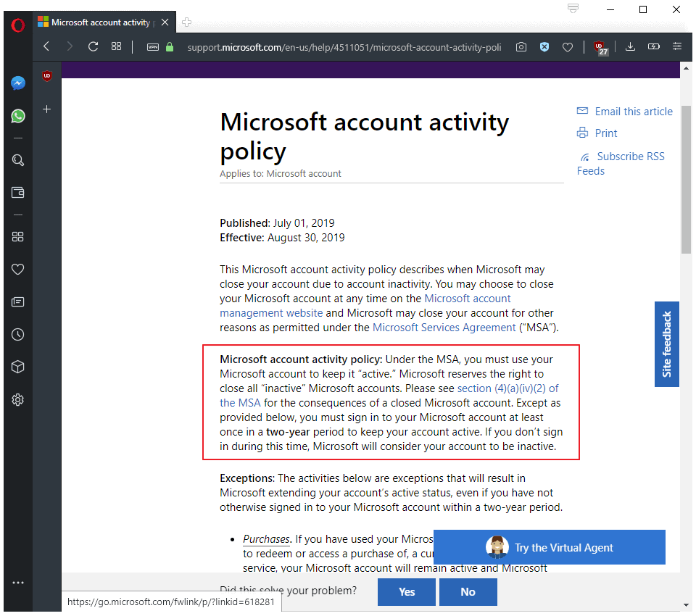Click the scrollbar up arrow
Image resolution: width=696 pixels, height=616 pixels.
(687, 68)
